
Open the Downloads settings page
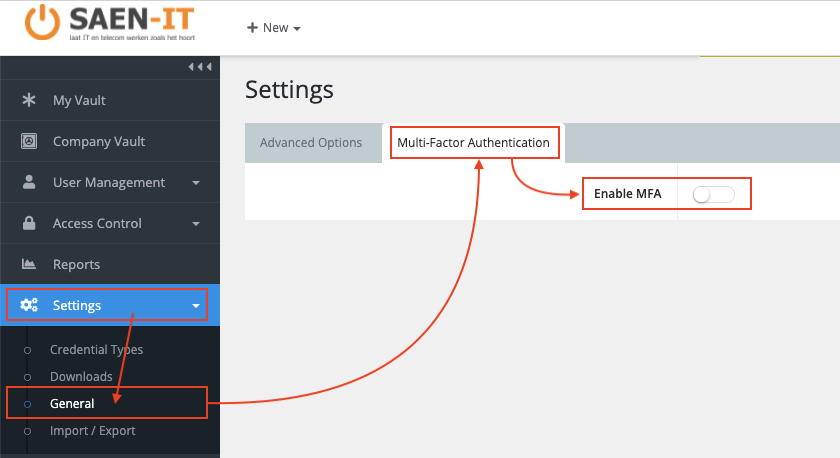(81, 377)
